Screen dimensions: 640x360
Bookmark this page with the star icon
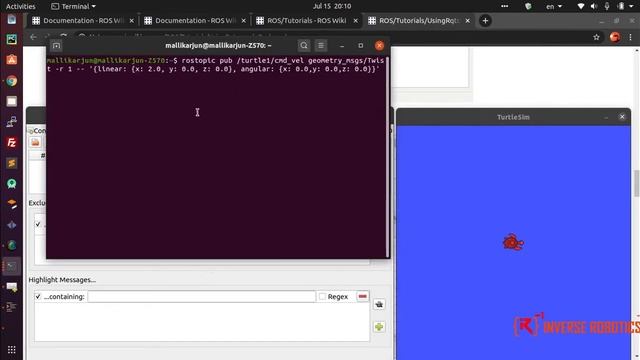[596, 37]
